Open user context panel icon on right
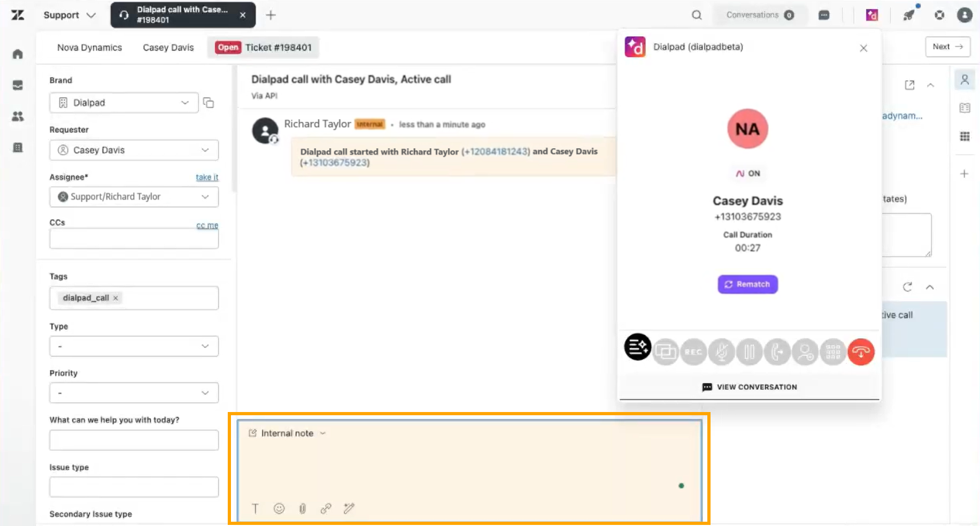The width and height of the screenshot is (980, 526). click(x=964, y=80)
